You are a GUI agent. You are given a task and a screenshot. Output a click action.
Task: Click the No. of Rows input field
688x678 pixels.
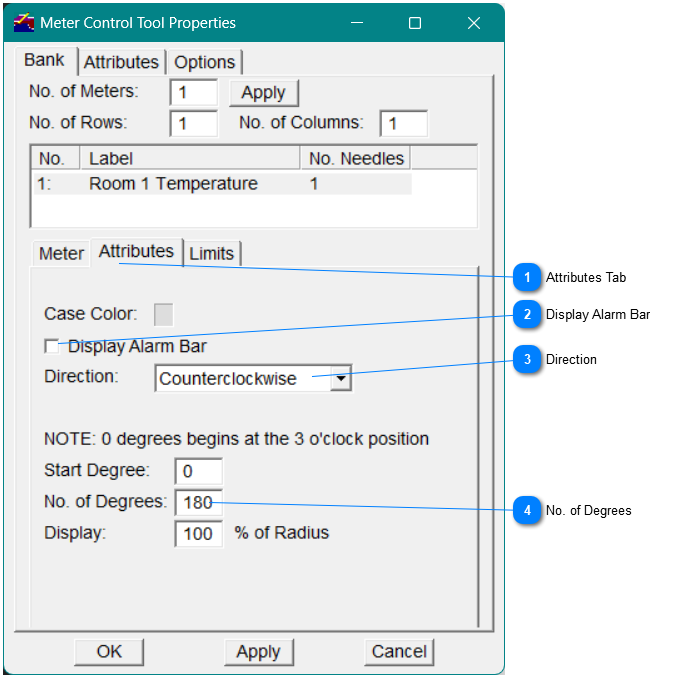[x=194, y=123]
